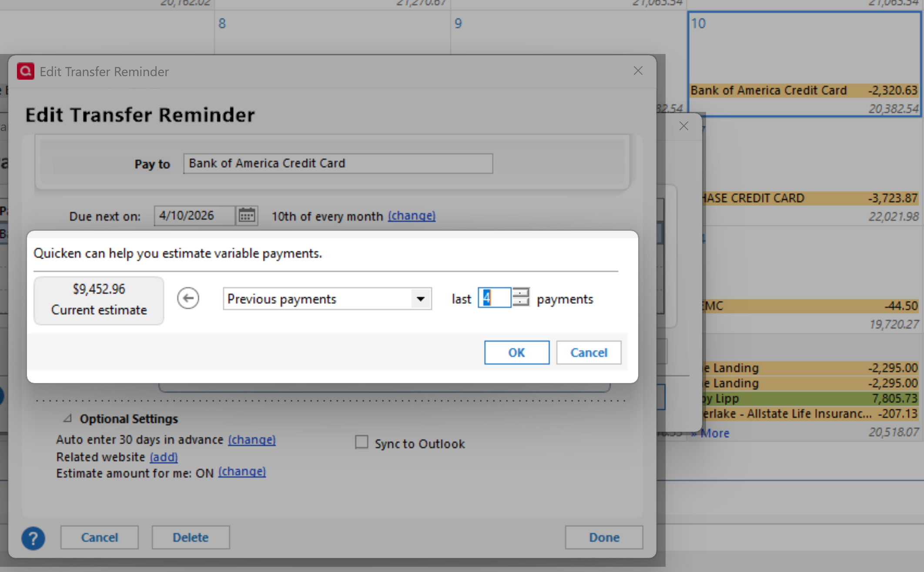
Task: Open the Previous payments dropdown
Action: pos(420,299)
